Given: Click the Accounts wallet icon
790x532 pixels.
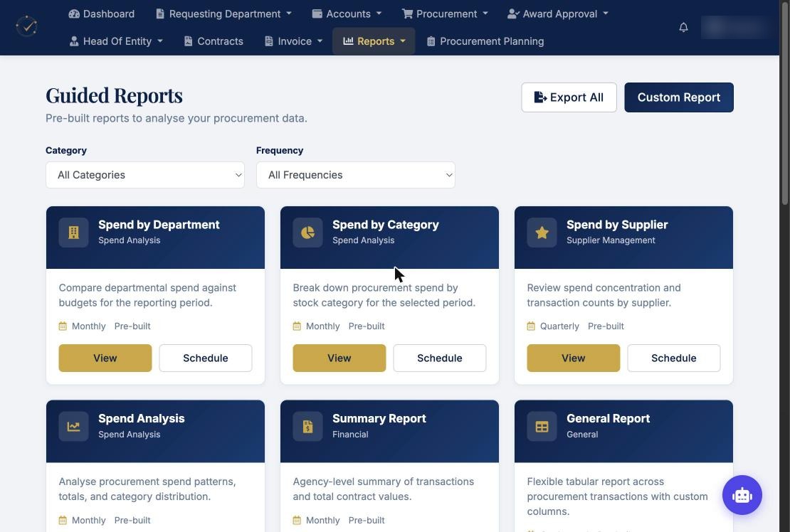Looking at the screenshot, I should point(317,14).
